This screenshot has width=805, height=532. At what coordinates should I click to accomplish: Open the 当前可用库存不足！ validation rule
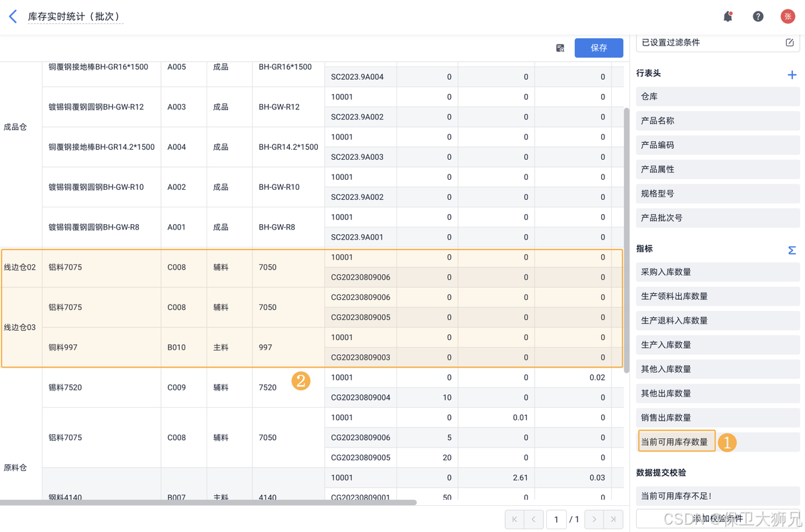point(718,496)
